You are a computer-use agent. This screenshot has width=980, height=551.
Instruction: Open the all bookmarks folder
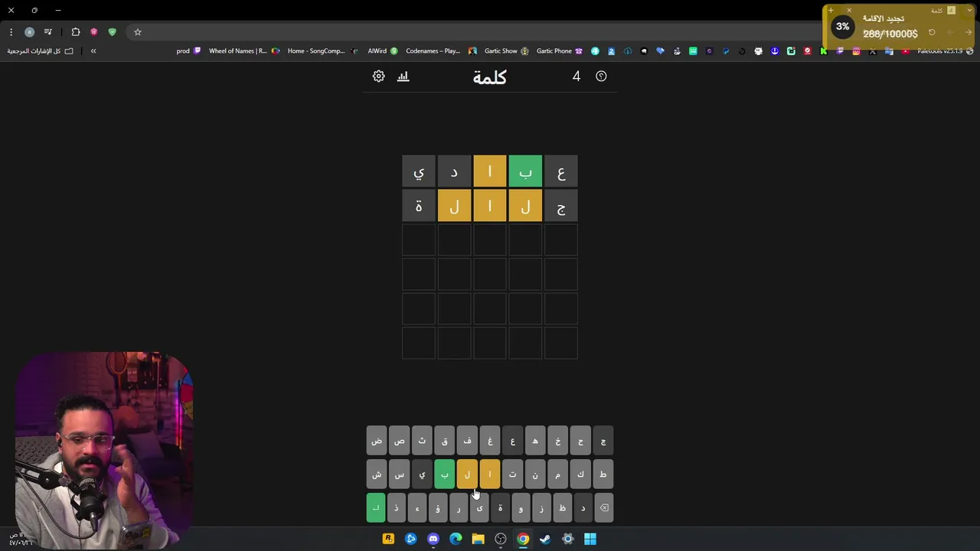(40, 51)
